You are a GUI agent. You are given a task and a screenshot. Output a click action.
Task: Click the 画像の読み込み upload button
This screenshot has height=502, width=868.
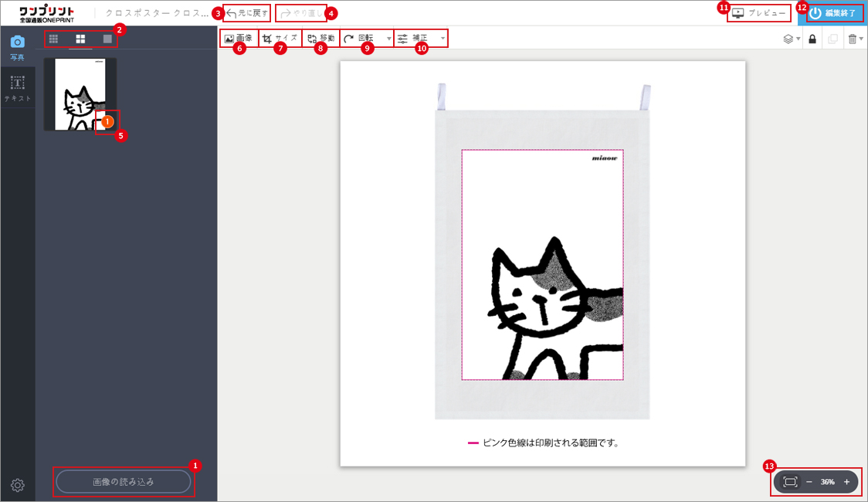[124, 482]
